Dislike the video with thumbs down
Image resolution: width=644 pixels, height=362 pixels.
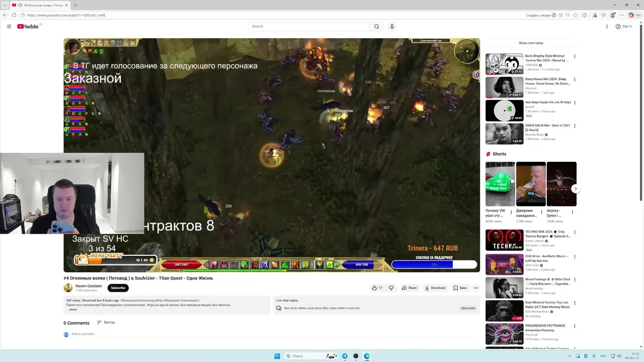(x=391, y=288)
